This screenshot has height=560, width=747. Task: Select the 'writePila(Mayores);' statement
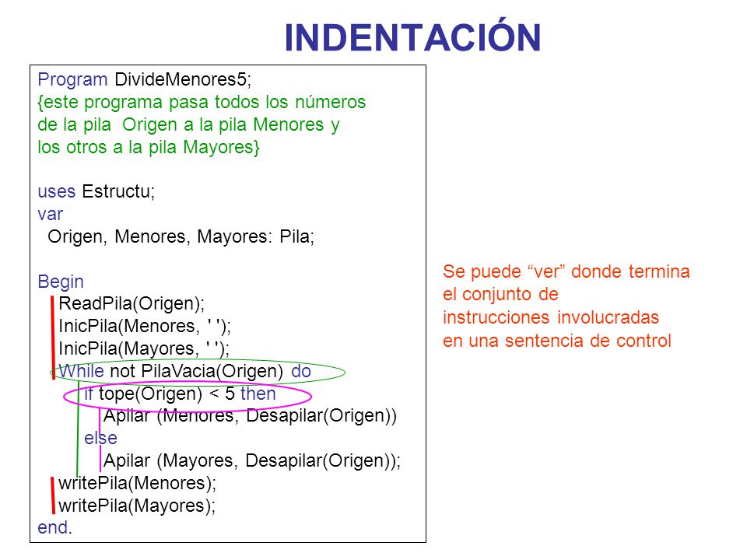click(137, 506)
